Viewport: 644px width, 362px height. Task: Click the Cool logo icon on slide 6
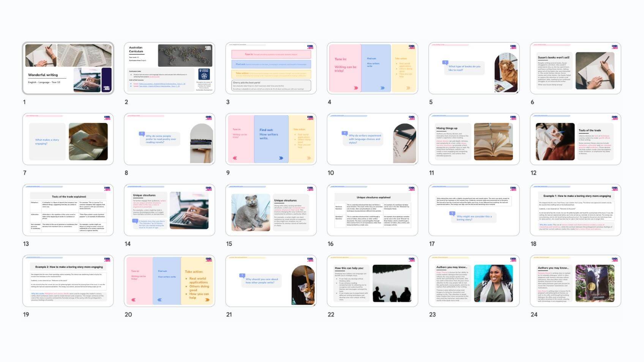614,47
